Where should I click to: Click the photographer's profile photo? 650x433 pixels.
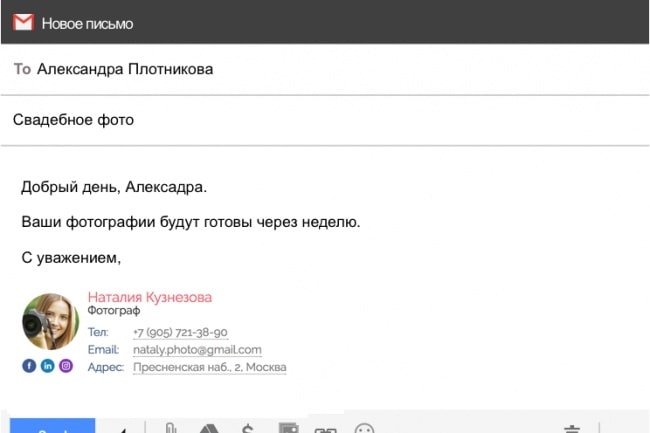tap(51, 322)
